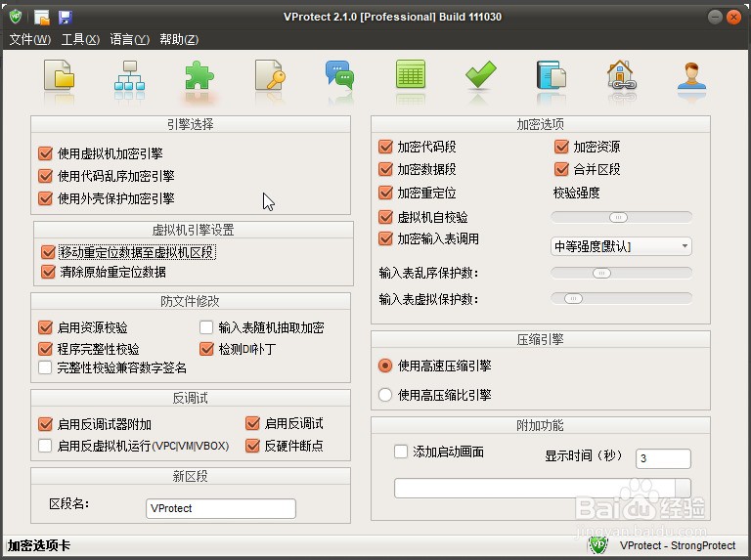The width and height of the screenshot is (751, 560).
Task: Click the 校验强度 slider handle
Action: 618,218
